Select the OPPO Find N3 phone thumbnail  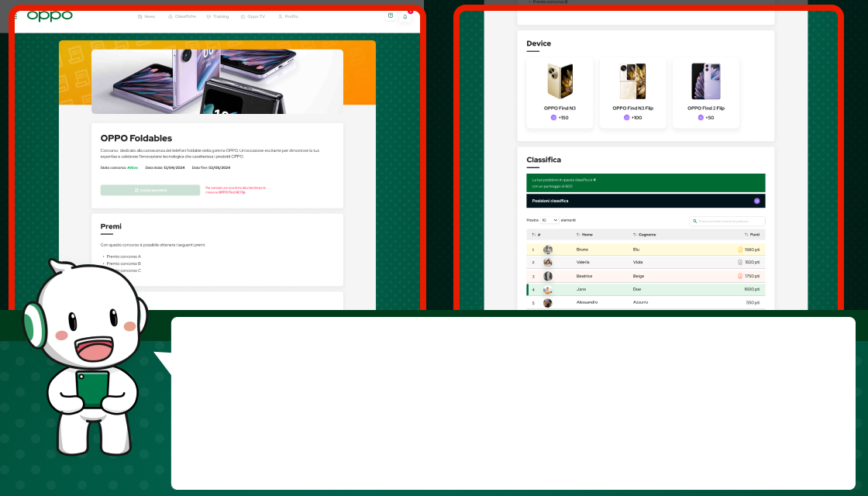560,81
